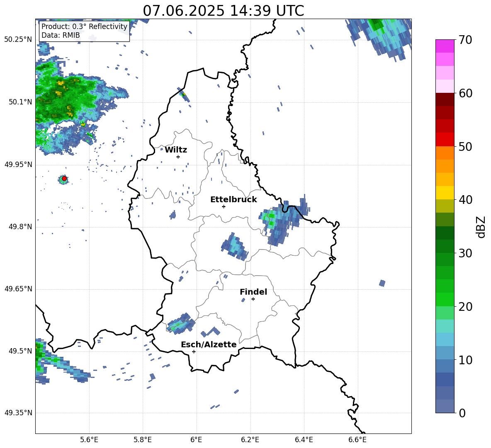Click the colorbar tick label 60

(465, 93)
